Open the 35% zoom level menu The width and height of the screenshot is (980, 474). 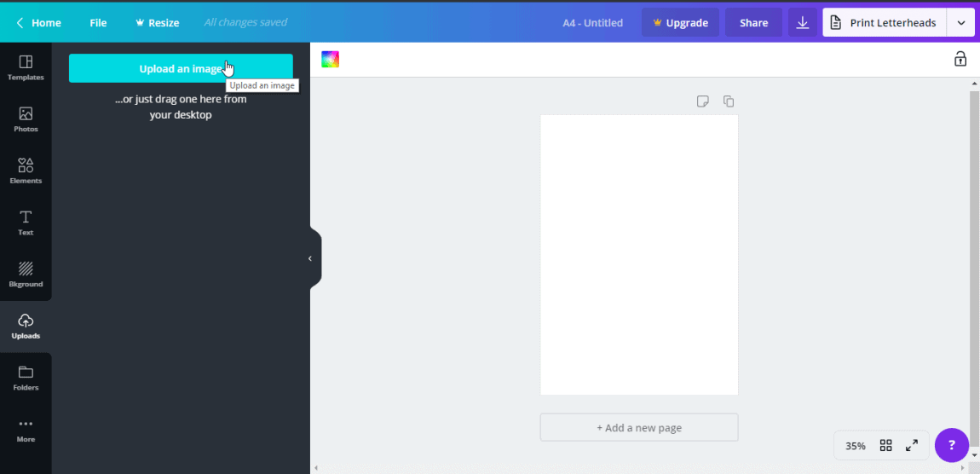tap(855, 446)
